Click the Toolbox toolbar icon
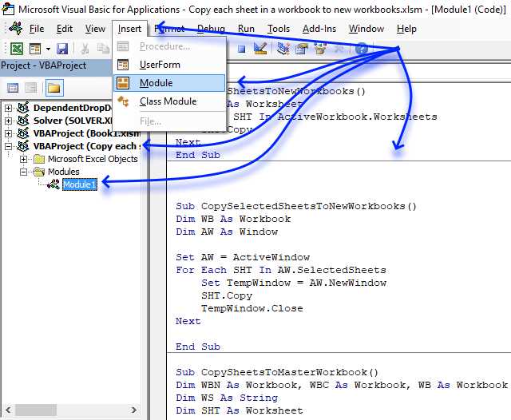Viewport: 511px width, 420px height. pos(339,49)
